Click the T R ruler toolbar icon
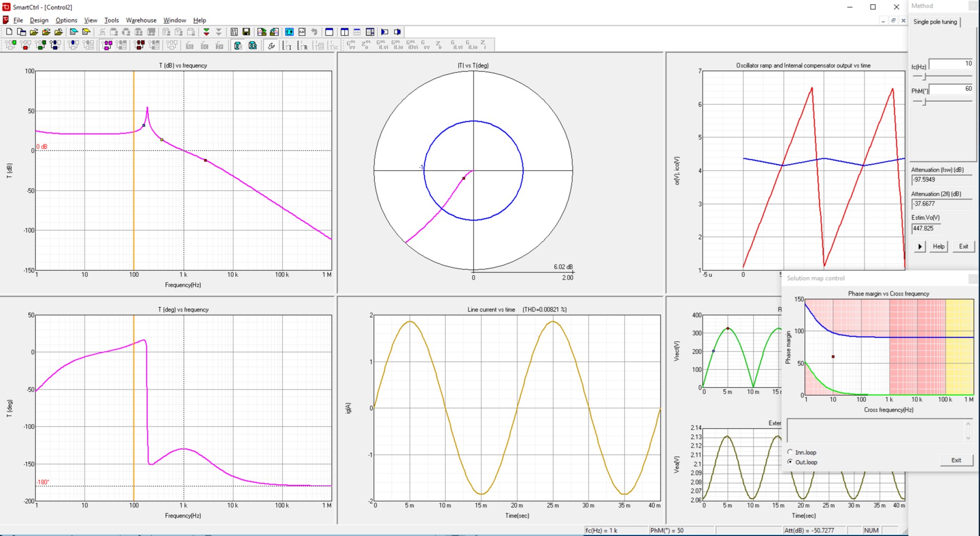The width and height of the screenshot is (980, 536). [303, 46]
